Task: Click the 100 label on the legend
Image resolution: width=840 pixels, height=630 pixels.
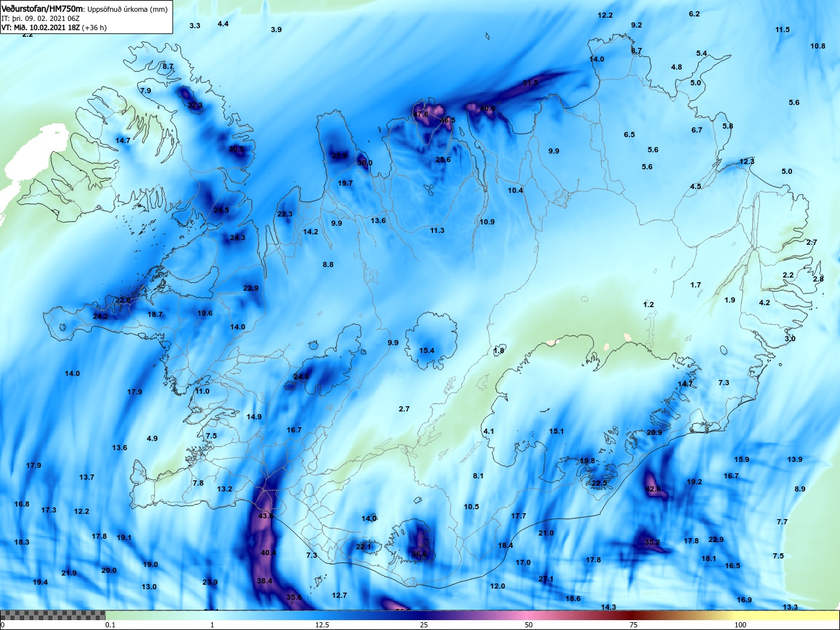Action: 740,625
